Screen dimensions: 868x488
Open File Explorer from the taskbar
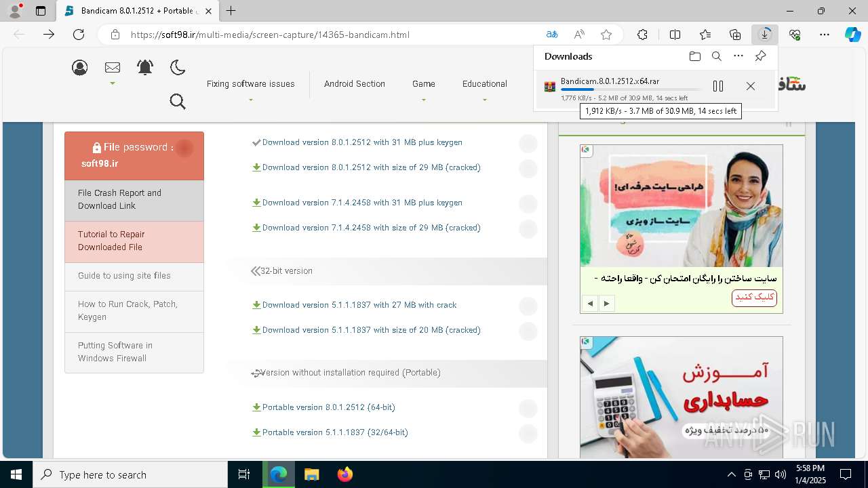[x=311, y=474]
